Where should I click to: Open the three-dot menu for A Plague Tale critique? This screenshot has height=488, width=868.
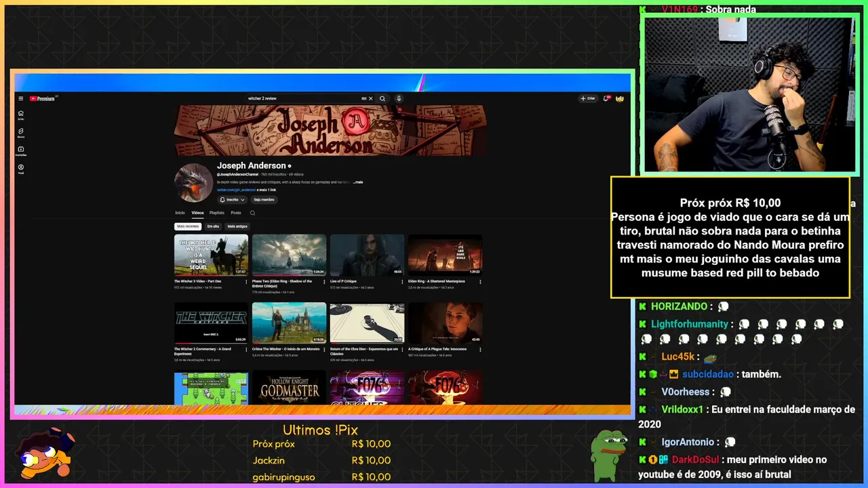(x=480, y=349)
